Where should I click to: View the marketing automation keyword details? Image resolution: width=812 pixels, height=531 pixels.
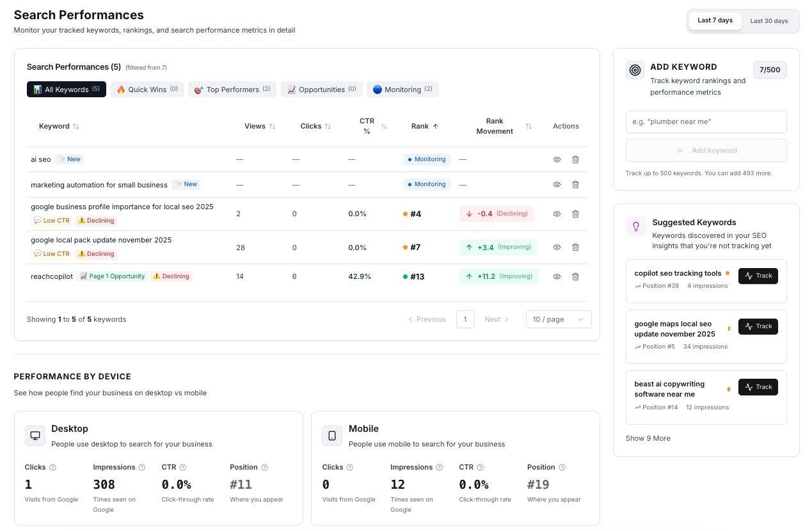[556, 184]
